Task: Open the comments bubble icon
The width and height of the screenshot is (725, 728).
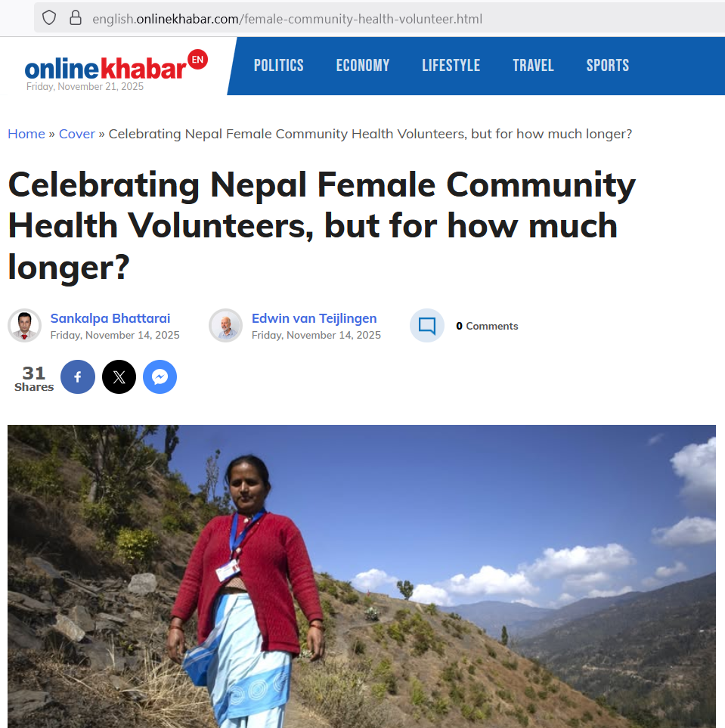Action: 427,326
